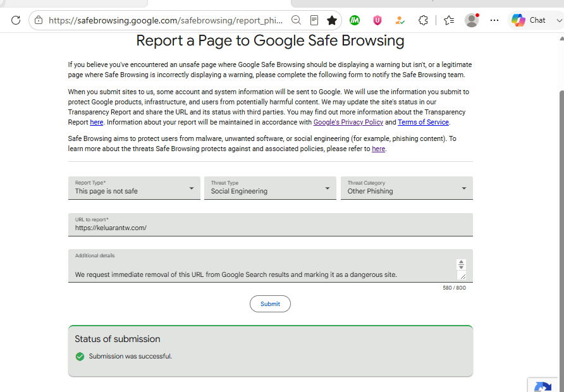
Task: Open the Threat Category dropdown
Action: (x=407, y=188)
